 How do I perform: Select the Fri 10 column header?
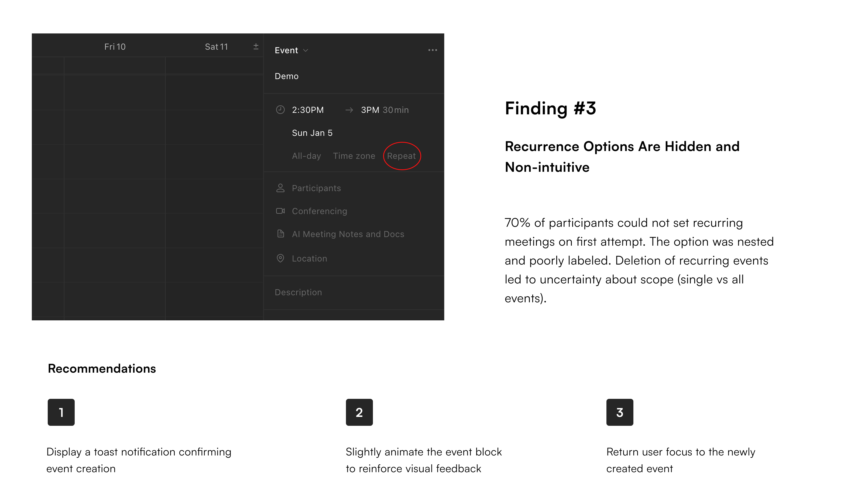115,47
